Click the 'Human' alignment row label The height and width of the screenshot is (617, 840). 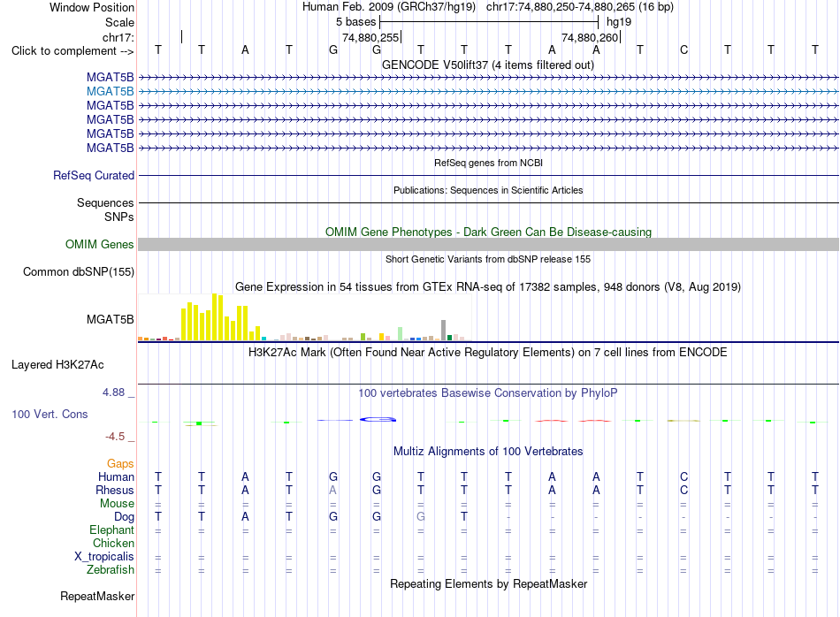116,476
